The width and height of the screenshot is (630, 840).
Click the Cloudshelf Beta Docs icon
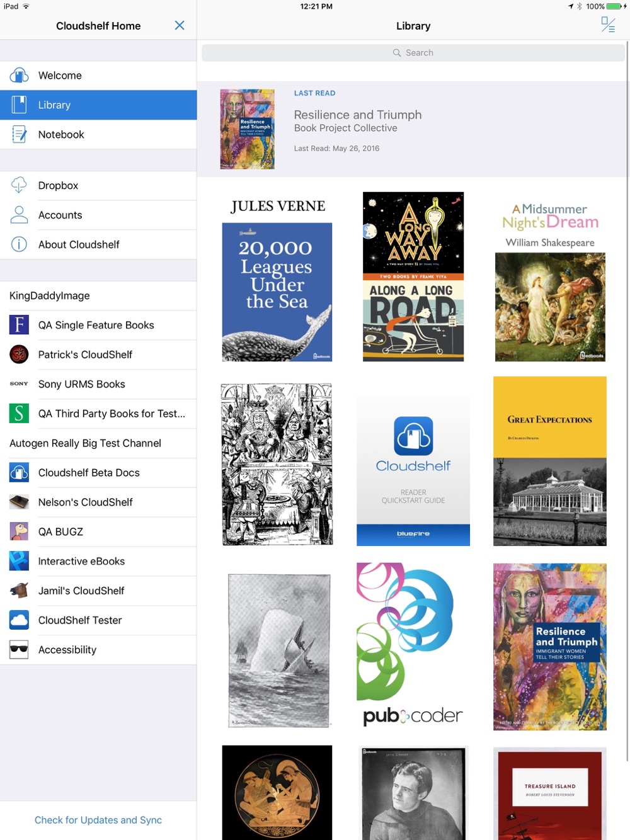pyautogui.click(x=19, y=472)
